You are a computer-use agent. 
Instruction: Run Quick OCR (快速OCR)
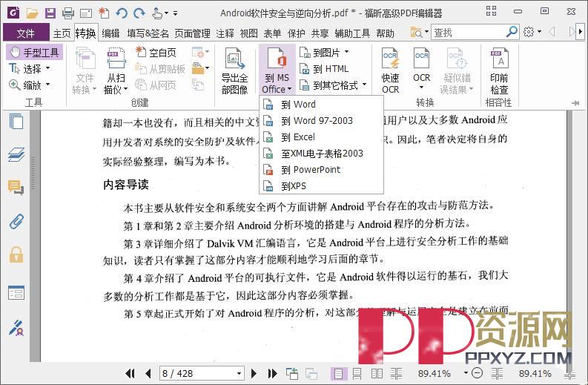point(390,70)
